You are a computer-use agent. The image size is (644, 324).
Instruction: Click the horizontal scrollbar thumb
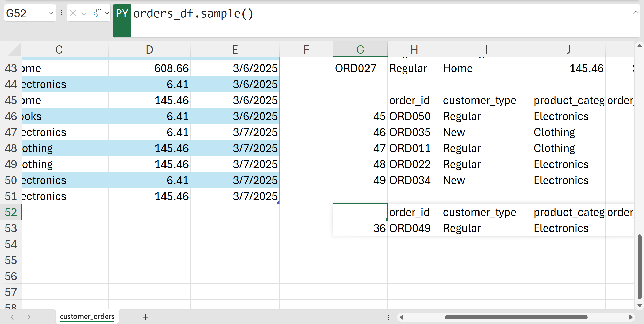pos(516,317)
